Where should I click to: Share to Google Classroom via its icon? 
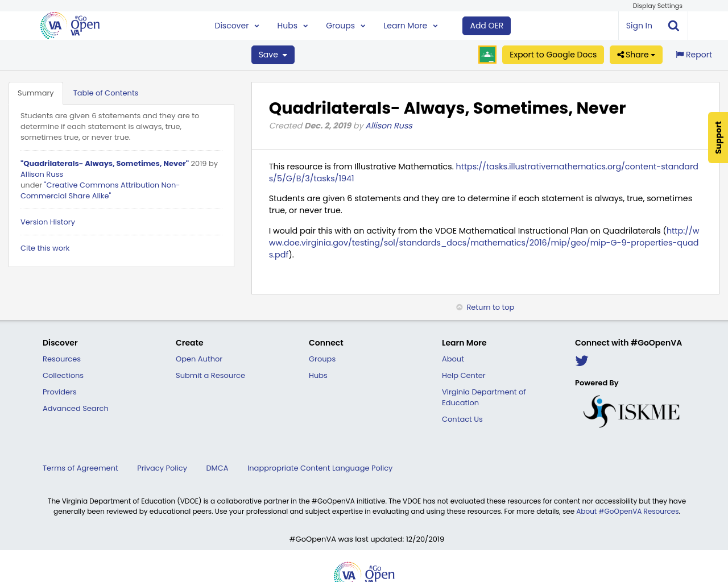pos(487,54)
